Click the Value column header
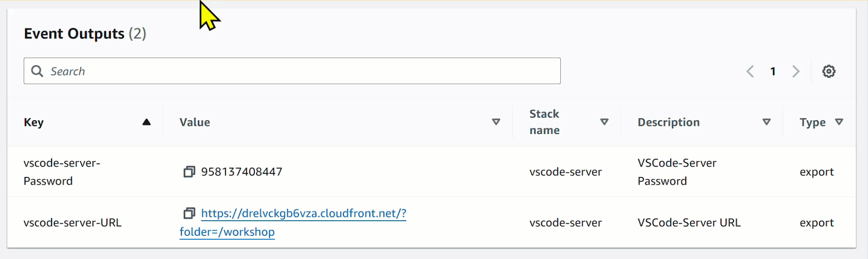The height and width of the screenshot is (259, 868). tap(195, 122)
